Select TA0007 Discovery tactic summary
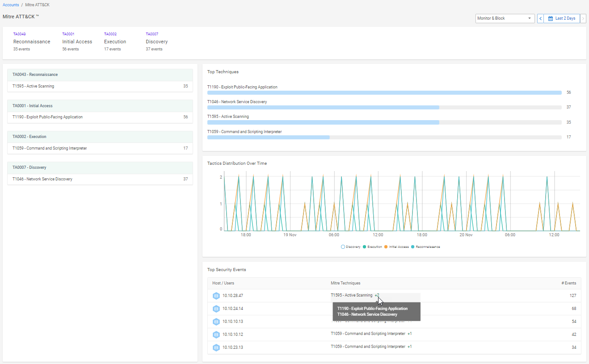 point(156,42)
